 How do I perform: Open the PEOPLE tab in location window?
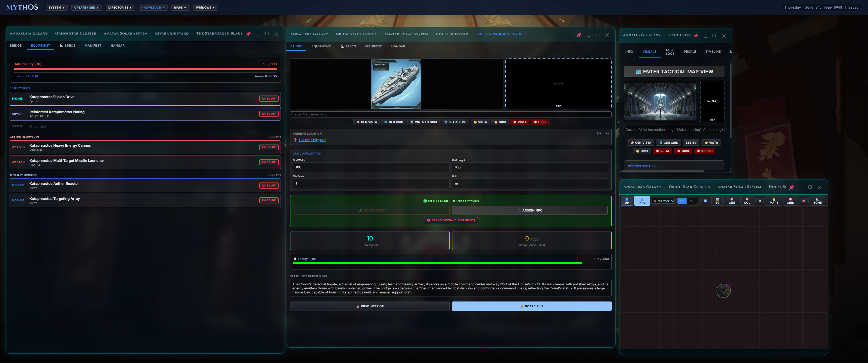tap(690, 51)
